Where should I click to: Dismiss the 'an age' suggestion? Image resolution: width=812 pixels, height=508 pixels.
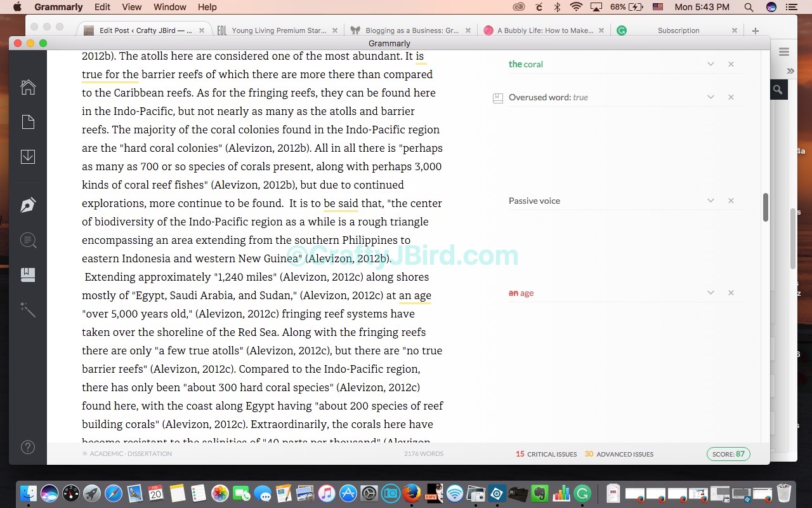pyautogui.click(x=731, y=293)
